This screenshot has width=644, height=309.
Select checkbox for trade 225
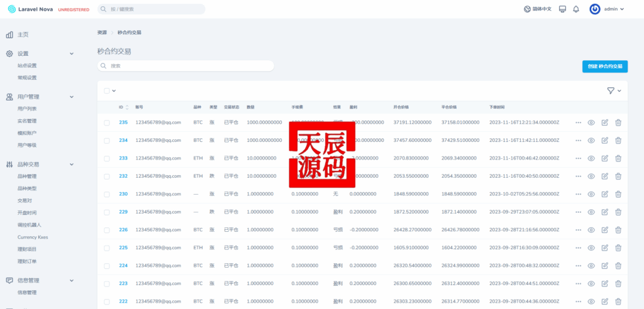tap(107, 248)
